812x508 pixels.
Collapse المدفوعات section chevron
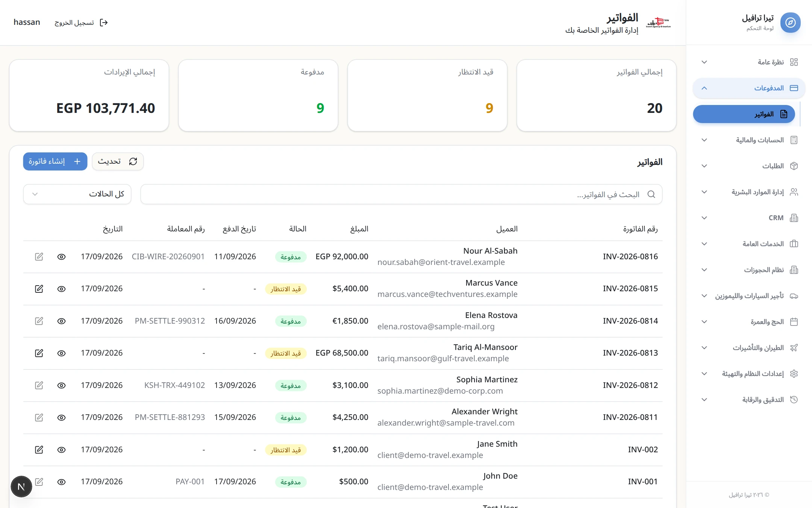pyautogui.click(x=704, y=88)
